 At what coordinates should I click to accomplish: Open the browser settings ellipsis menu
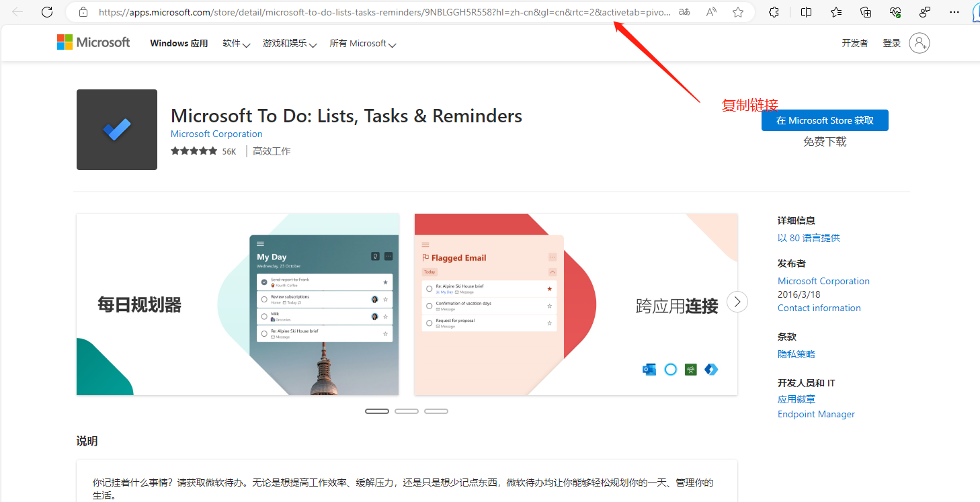click(954, 12)
